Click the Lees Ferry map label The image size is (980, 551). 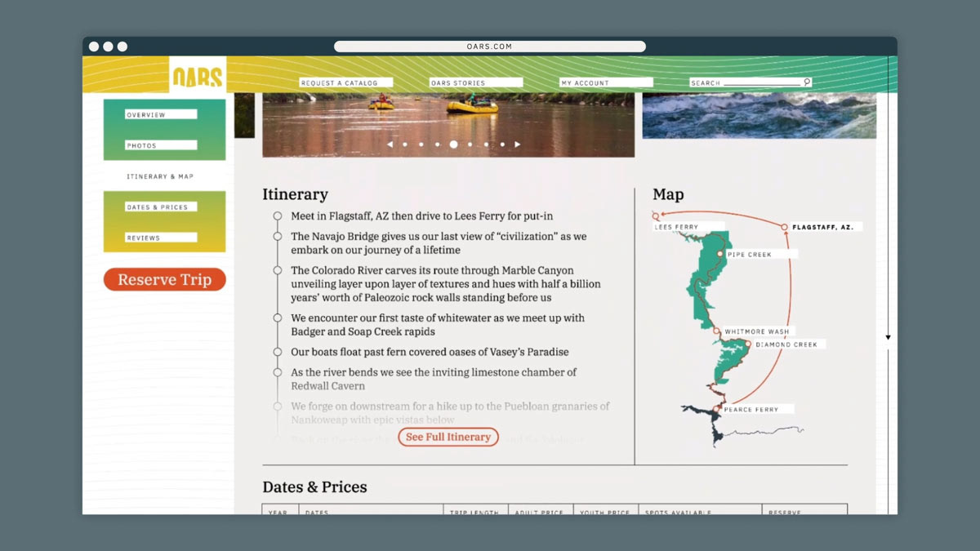(x=688, y=227)
